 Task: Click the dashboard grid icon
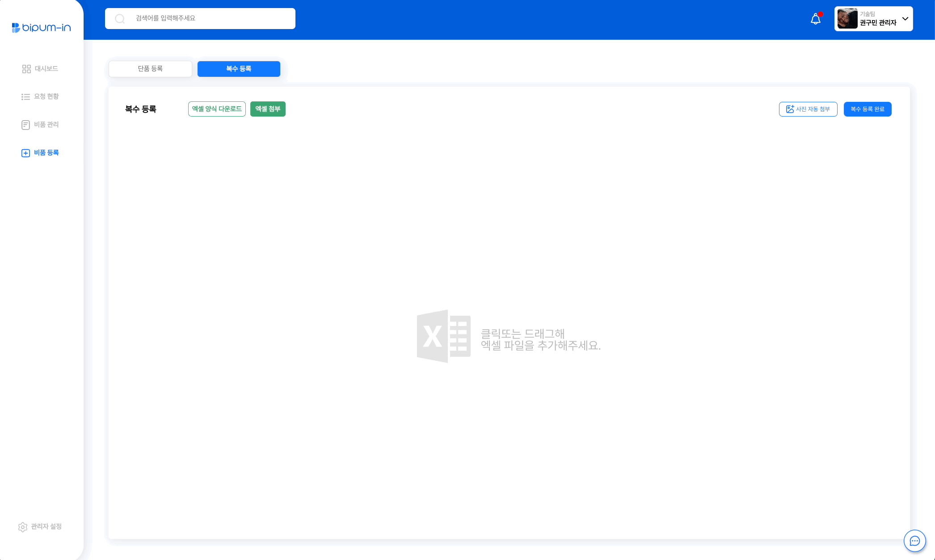26,69
